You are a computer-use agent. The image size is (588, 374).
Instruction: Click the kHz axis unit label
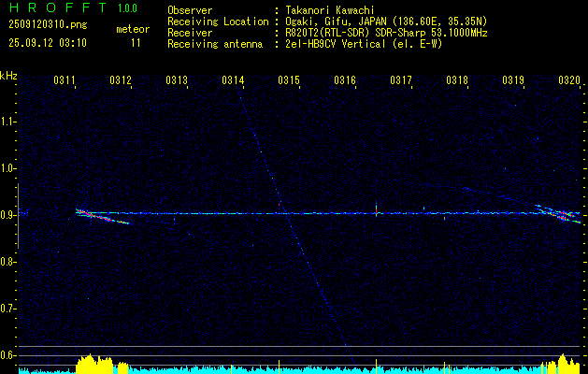coord(8,76)
